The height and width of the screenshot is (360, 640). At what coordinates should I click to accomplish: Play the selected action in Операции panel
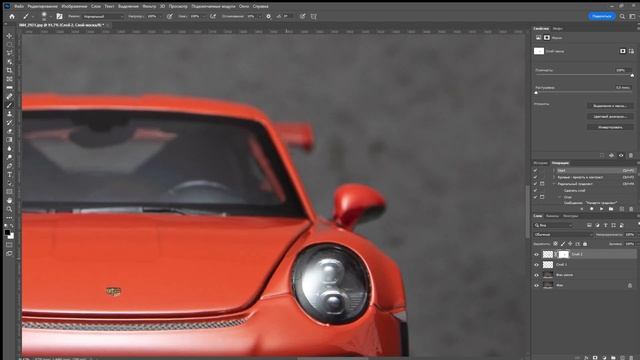click(601, 209)
